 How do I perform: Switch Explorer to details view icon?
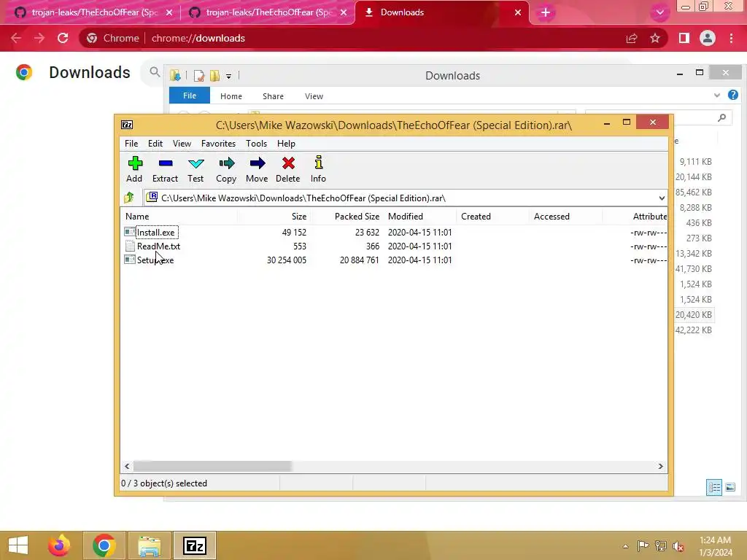[x=714, y=487]
